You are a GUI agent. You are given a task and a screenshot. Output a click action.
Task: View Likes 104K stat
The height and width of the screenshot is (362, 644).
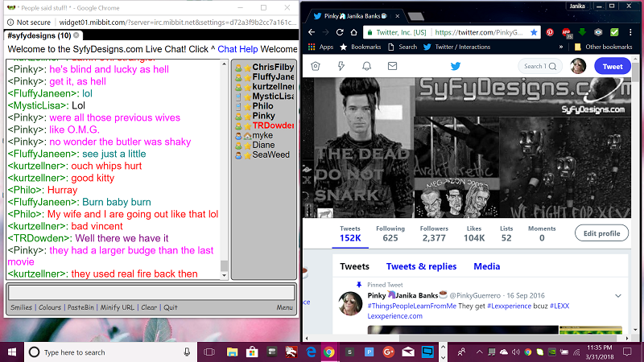coord(474,233)
